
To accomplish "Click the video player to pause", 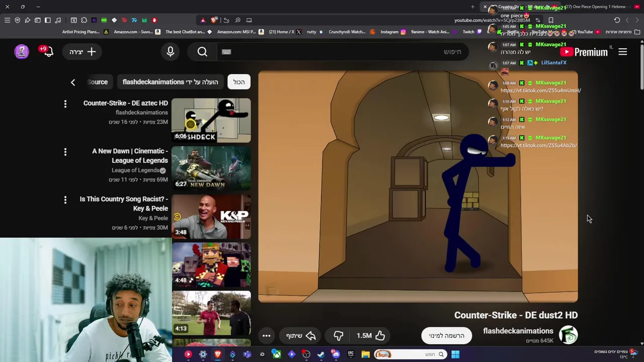I will click(x=418, y=187).
